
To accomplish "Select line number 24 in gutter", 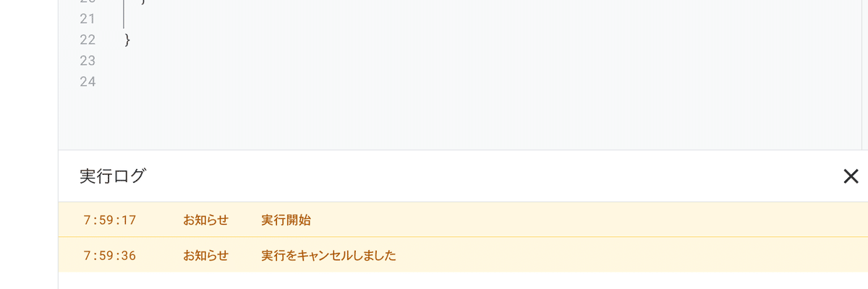I will point(88,82).
